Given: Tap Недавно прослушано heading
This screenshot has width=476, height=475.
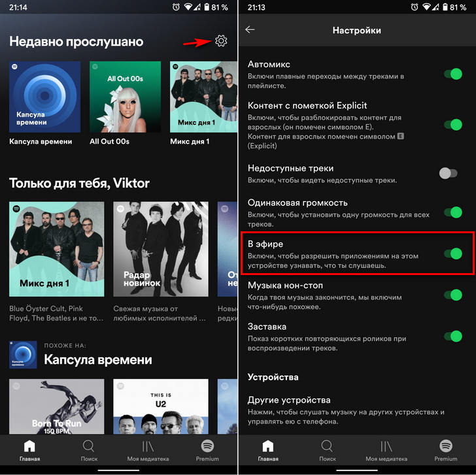Looking at the screenshot, I should point(76,42).
